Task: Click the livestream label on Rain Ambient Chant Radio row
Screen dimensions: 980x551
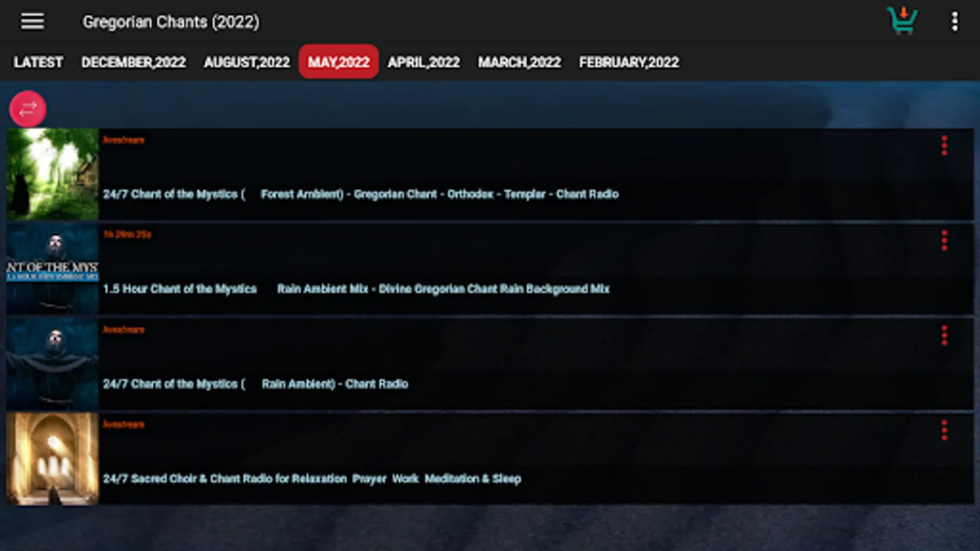Action: point(123,329)
